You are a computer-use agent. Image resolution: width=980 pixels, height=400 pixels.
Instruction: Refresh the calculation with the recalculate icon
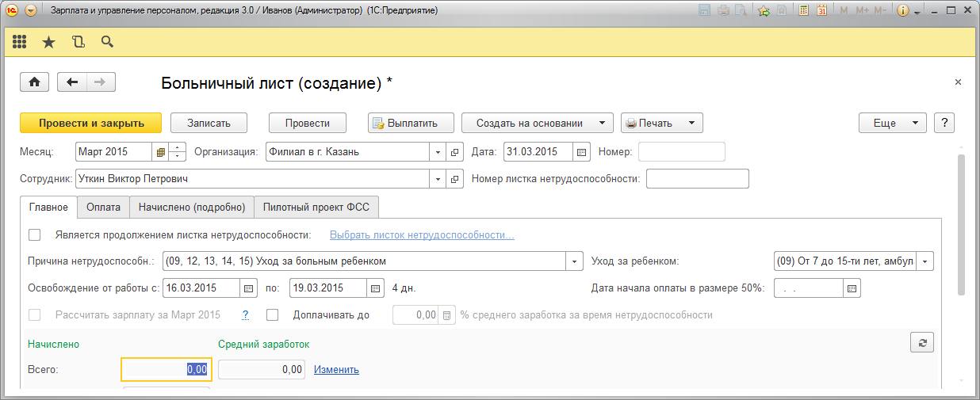tap(922, 342)
